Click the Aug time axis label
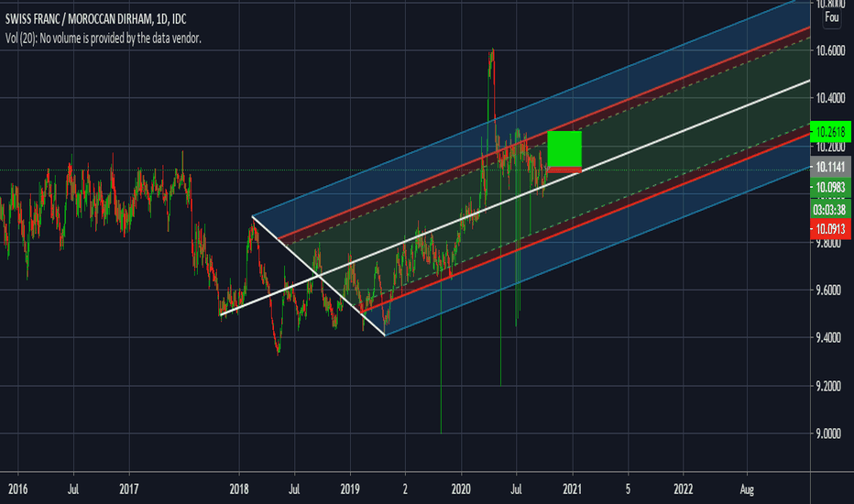 747,488
